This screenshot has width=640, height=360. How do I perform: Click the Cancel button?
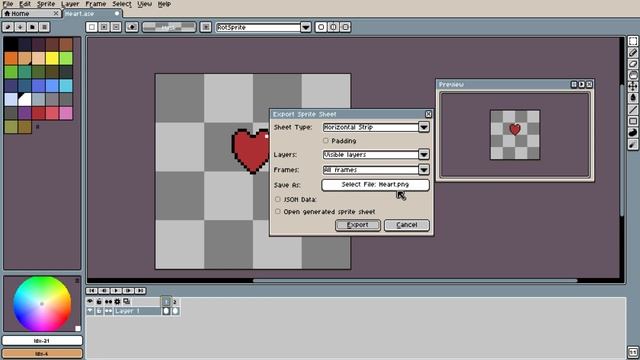point(407,225)
